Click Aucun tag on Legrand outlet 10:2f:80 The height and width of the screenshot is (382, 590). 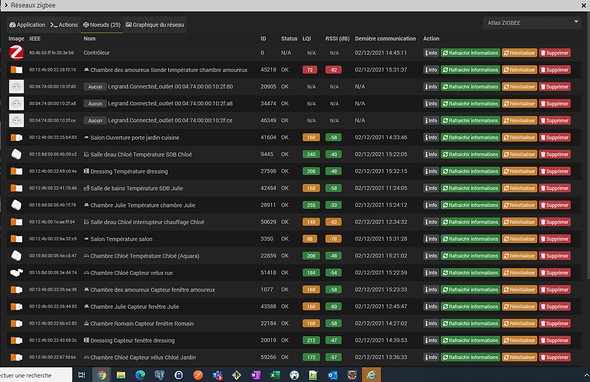pyautogui.click(x=95, y=87)
